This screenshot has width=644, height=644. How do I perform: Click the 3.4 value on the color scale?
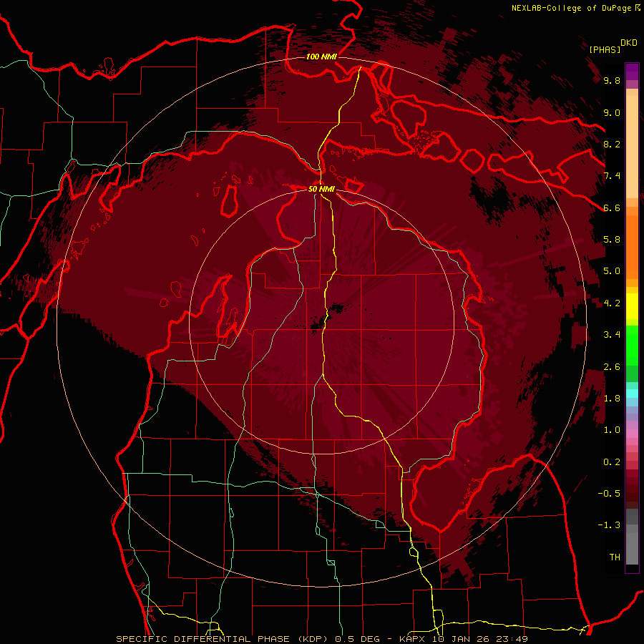[612, 335]
